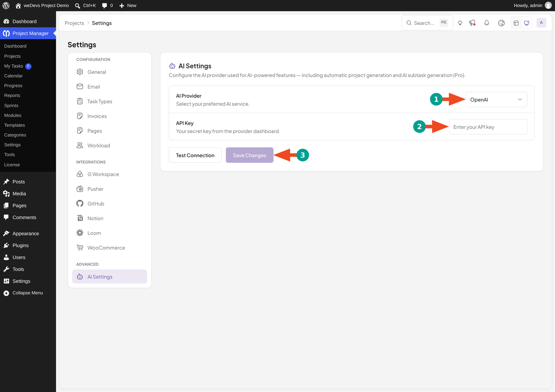Open Pages settings in configuration

click(x=109, y=131)
